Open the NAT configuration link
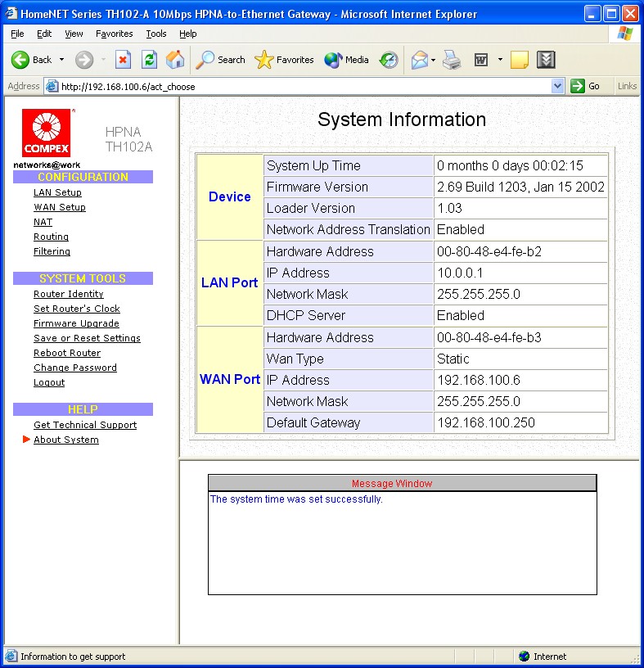The image size is (644, 668). 43,222
